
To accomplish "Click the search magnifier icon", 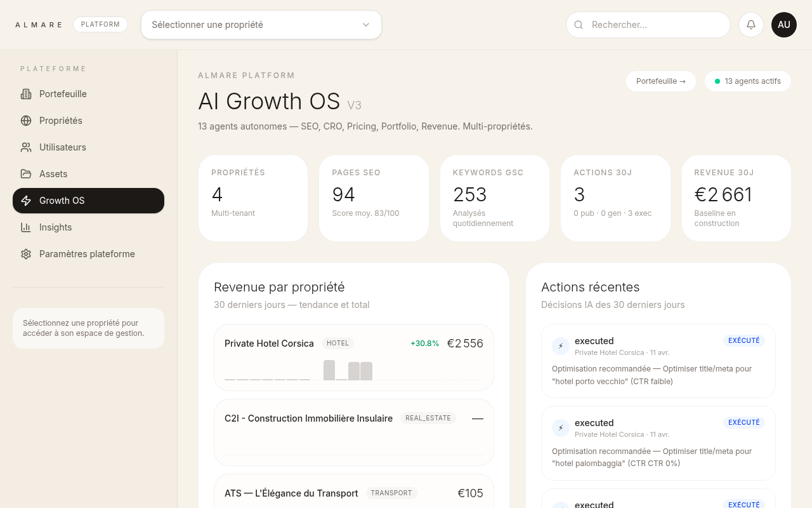I will point(579,25).
